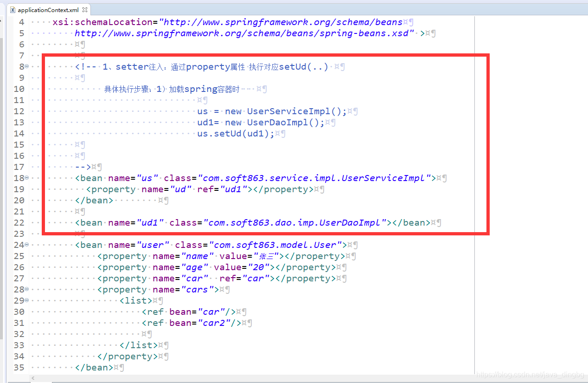Click the <ref bean="car2"/> element
The image size is (588, 383).
pyautogui.click(x=192, y=323)
